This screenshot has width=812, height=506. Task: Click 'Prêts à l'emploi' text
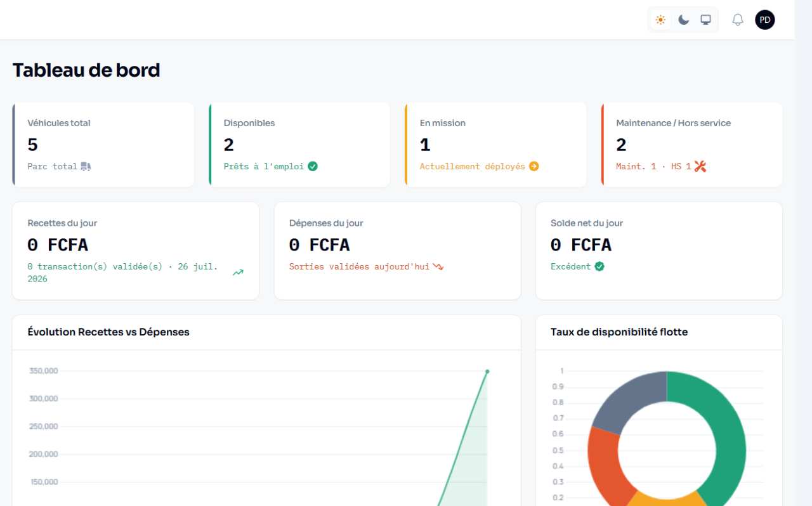tap(264, 166)
